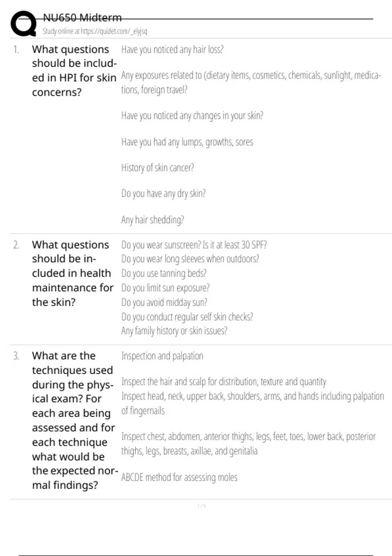Click 'Do you use tanning beds?' line
The height and width of the screenshot is (556, 392).
pos(164,273)
